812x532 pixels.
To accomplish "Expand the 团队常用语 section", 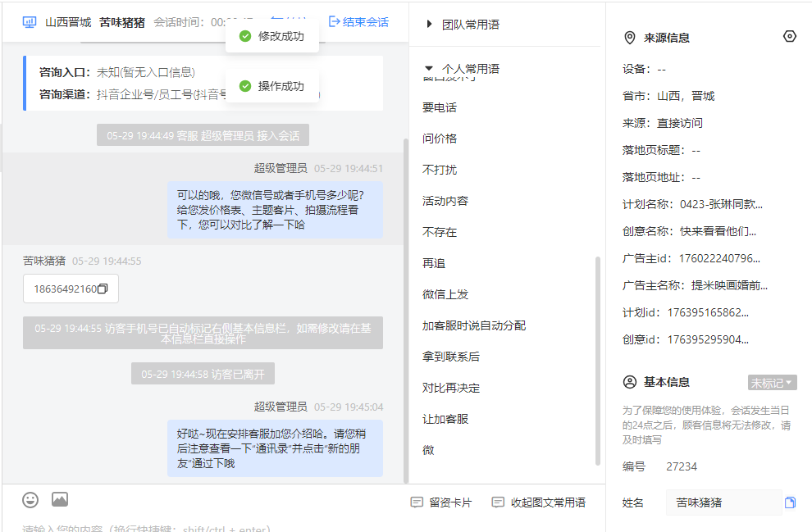I will tap(463, 25).
